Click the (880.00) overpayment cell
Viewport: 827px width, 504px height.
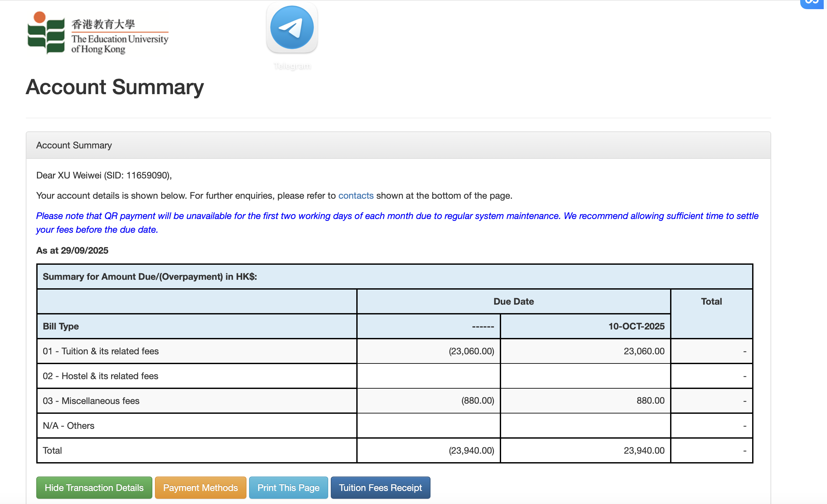[x=477, y=401]
